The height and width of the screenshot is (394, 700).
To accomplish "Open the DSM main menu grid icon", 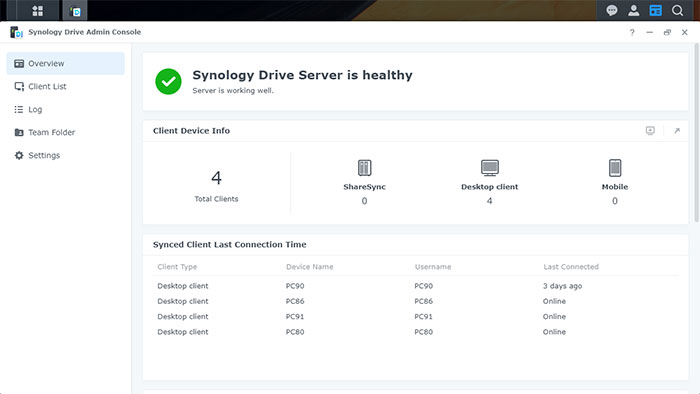I will pyautogui.click(x=38, y=11).
